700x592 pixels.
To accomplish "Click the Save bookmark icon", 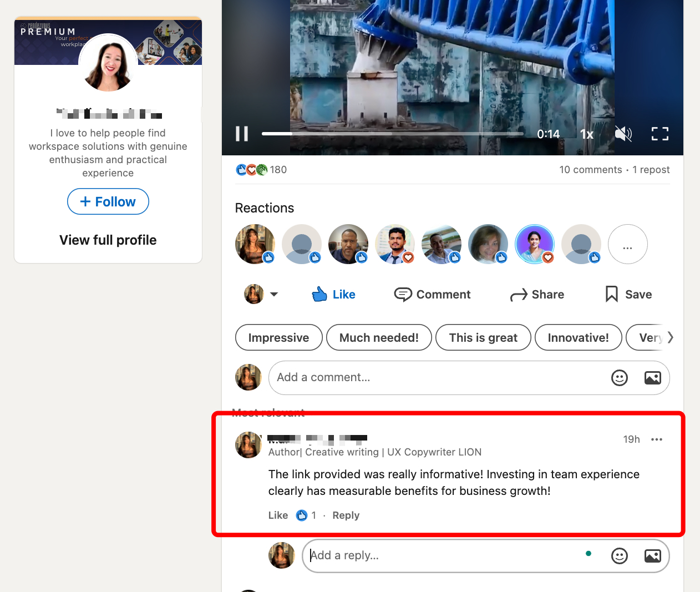I will pyautogui.click(x=611, y=294).
